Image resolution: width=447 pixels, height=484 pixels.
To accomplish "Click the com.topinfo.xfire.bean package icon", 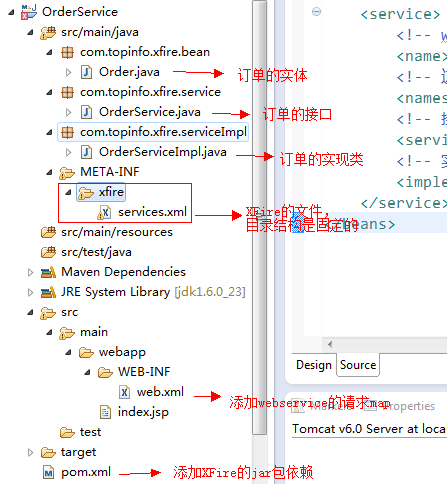I will click(x=67, y=52).
